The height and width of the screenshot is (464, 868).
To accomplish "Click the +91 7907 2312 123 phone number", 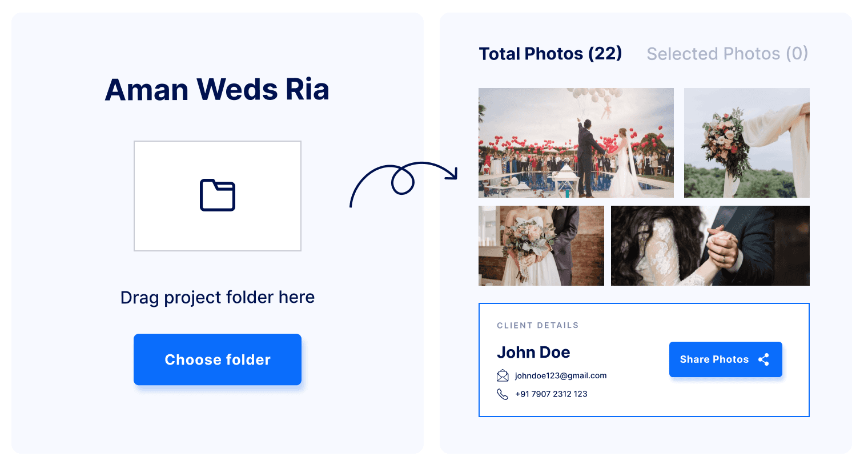I will click(x=551, y=394).
